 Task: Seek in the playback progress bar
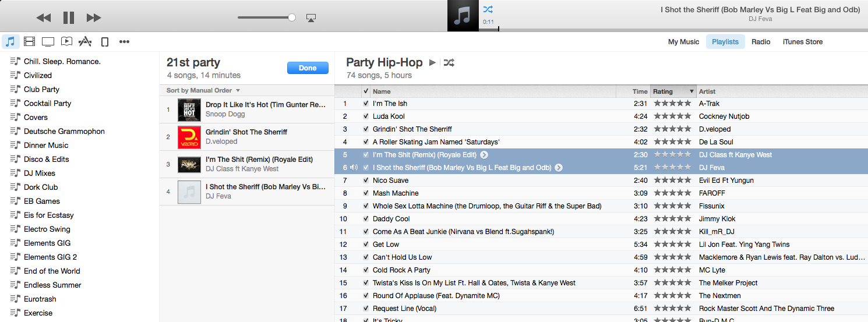point(675,30)
